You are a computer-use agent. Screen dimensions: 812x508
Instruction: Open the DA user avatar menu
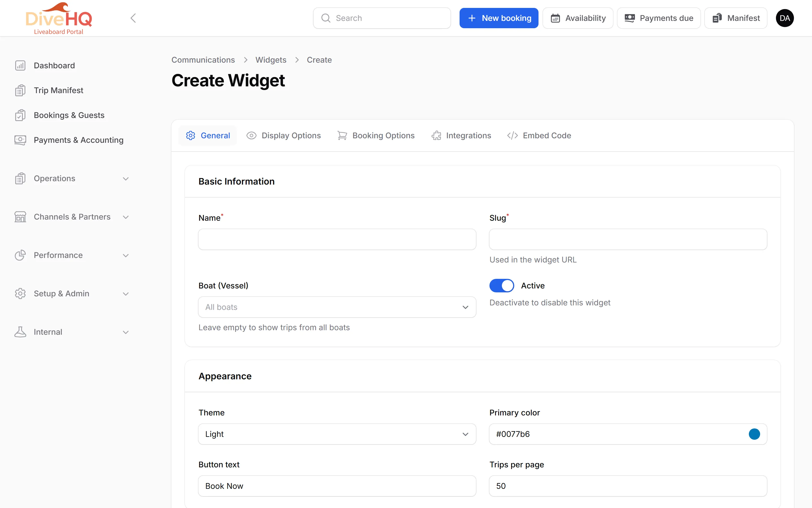(x=784, y=18)
